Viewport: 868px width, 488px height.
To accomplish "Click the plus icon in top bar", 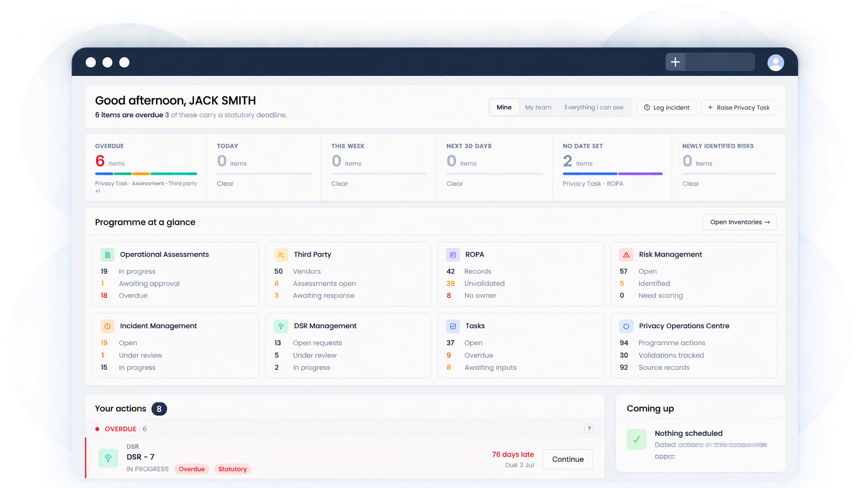I will tap(675, 62).
